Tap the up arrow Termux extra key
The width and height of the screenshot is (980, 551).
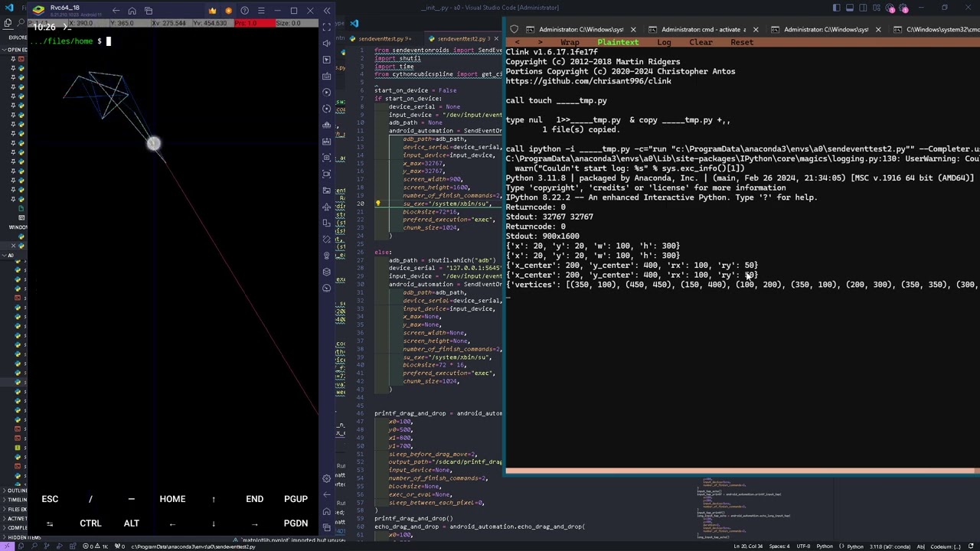(214, 499)
